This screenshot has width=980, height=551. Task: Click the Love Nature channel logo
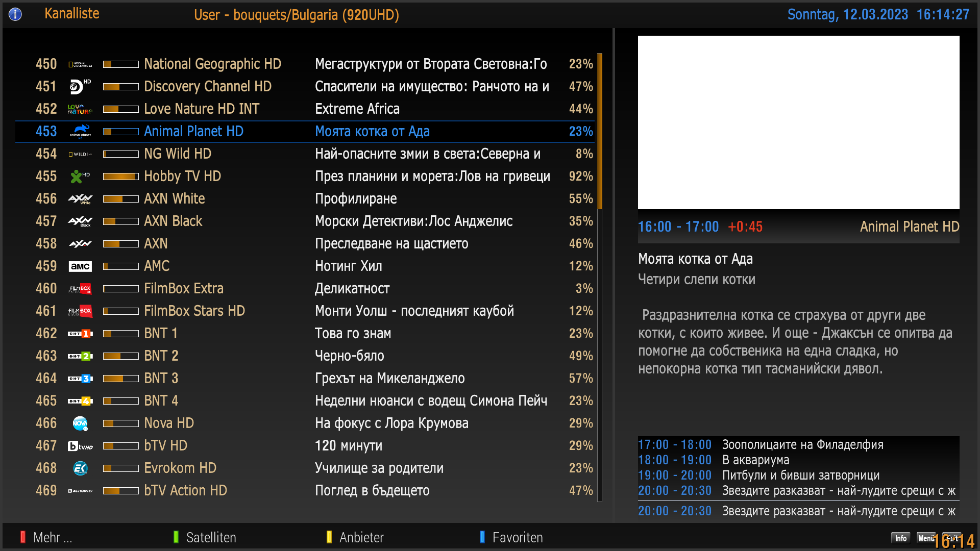pyautogui.click(x=80, y=109)
